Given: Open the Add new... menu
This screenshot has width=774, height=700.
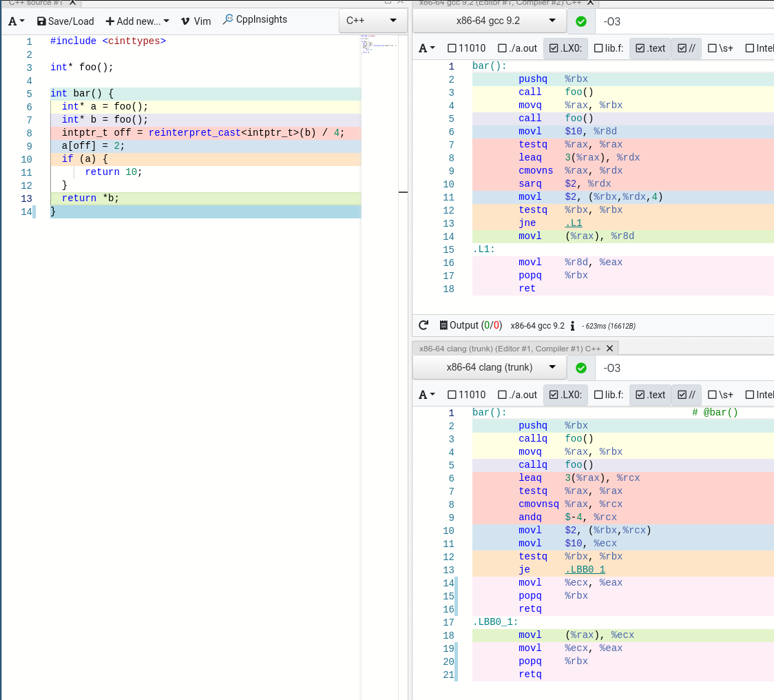Looking at the screenshot, I should pos(137,21).
